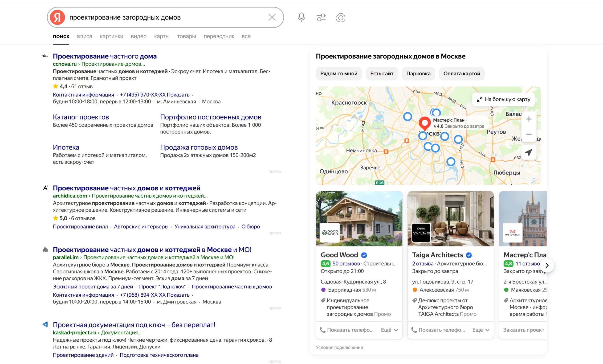The height and width of the screenshot is (364, 603).
Task: Open archidica.com Проектирование частных домов и коттеджей result
Action: tap(126, 188)
